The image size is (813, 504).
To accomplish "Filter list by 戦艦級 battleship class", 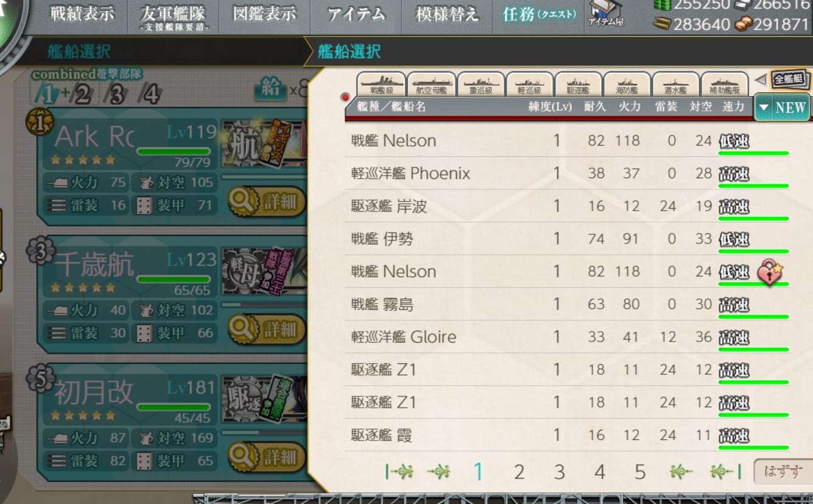I will click(x=381, y=84).
